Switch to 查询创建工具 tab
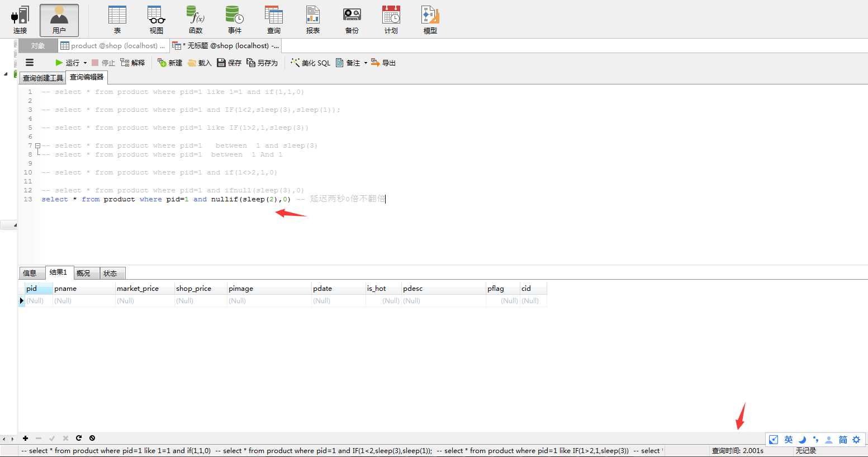The image size is (868, 457). click(43, 78)
